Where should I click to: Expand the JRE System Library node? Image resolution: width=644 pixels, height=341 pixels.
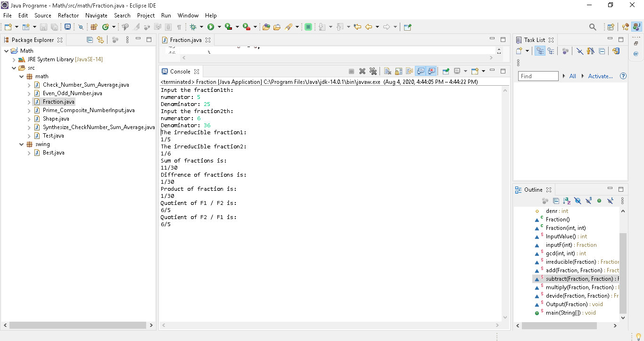(x=14, y=59)
